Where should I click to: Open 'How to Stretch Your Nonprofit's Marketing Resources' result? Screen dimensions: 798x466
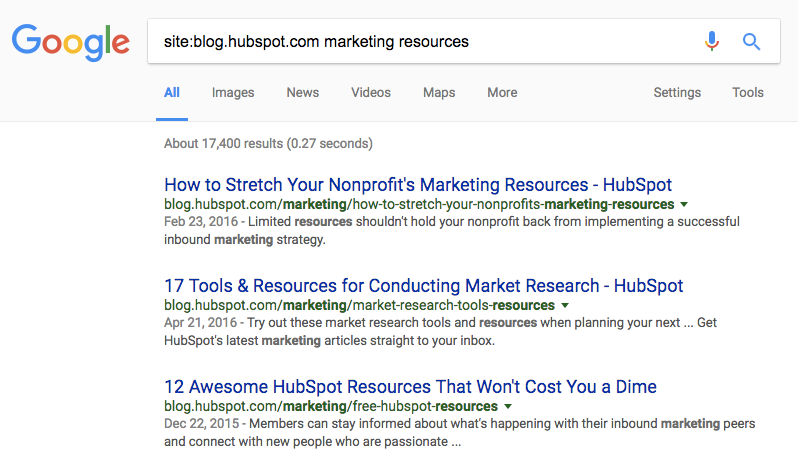pos(418,185)
